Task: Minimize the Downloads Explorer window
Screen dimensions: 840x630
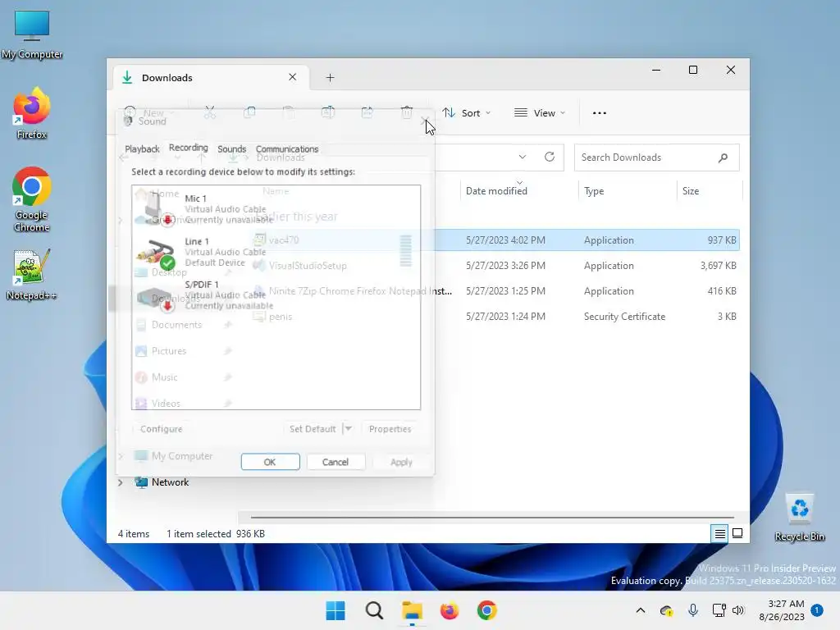Action: 655,71
